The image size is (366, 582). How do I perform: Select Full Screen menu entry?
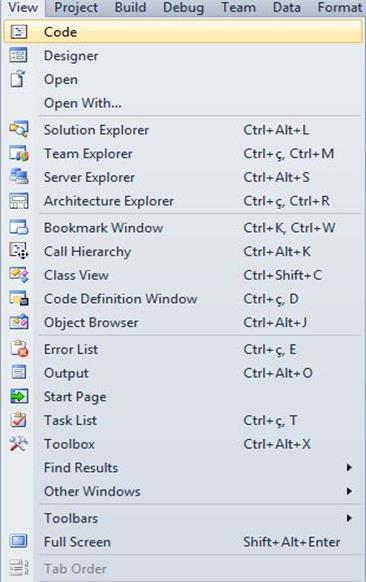point(183,542)
